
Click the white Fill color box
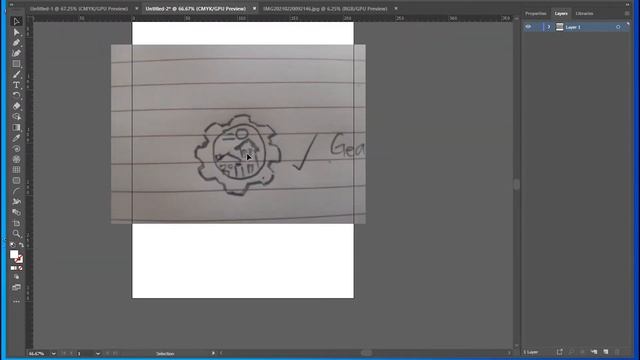point(14,254)
